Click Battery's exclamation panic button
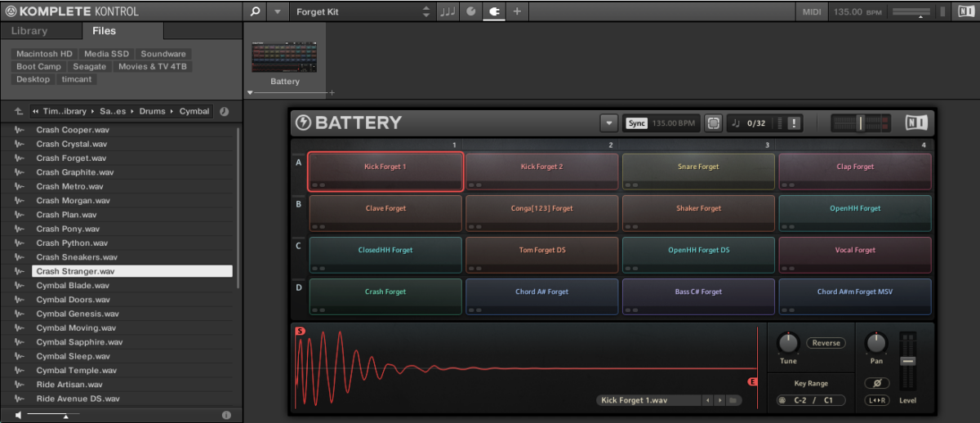 (x=795, y=123)
